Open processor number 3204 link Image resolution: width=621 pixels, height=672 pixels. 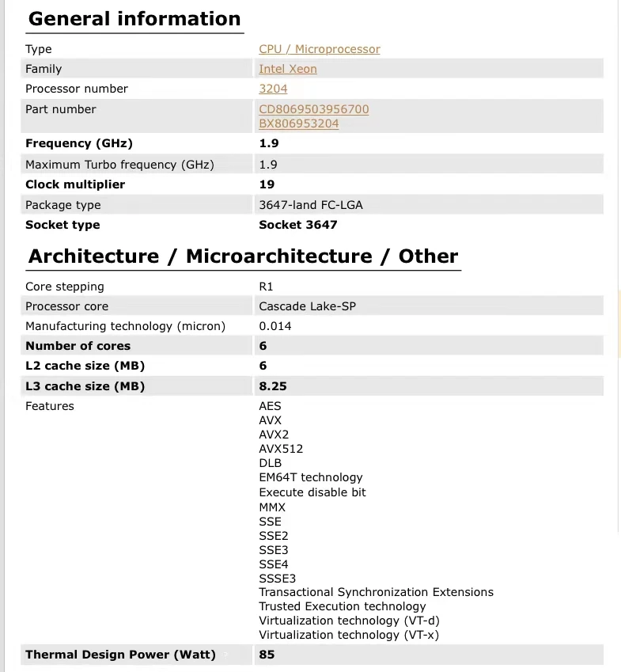click(273, 89)
